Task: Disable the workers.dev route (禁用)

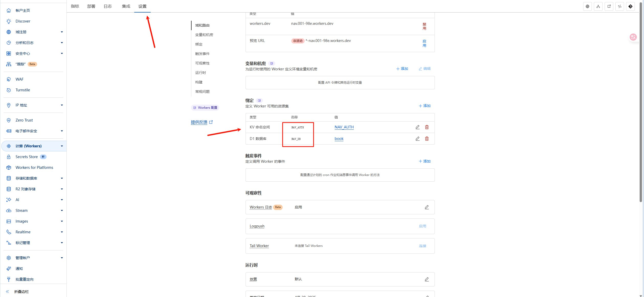Action: tap(424, 26)
